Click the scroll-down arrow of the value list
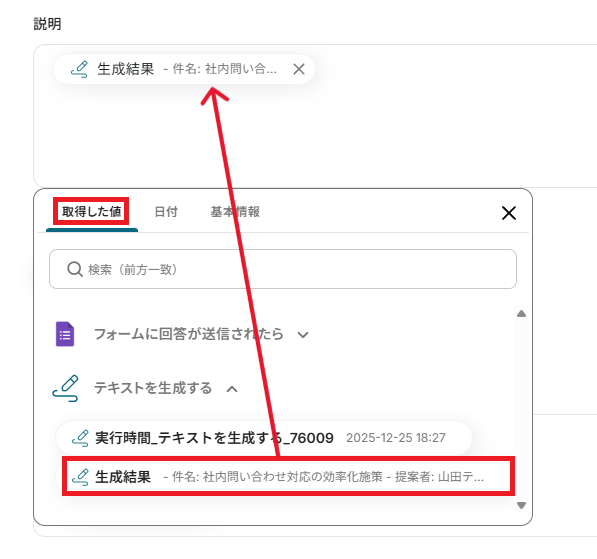 coord(521,505)
